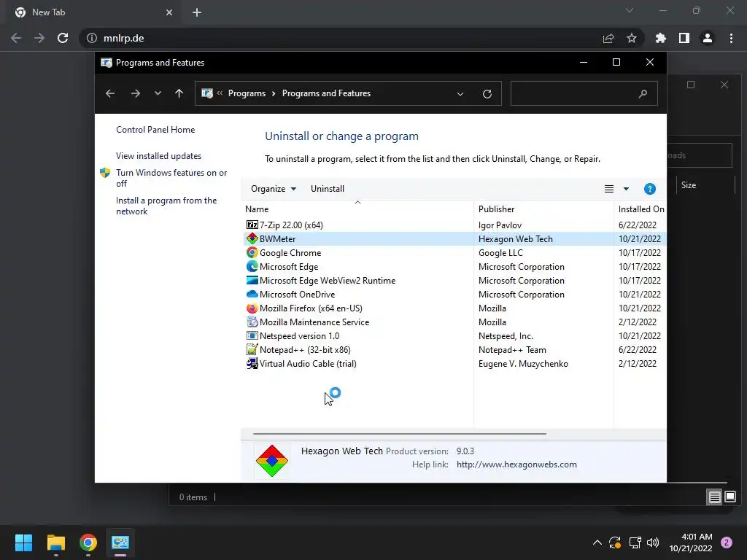Click the BWMeter diamond icon in list

pos(252,238)
